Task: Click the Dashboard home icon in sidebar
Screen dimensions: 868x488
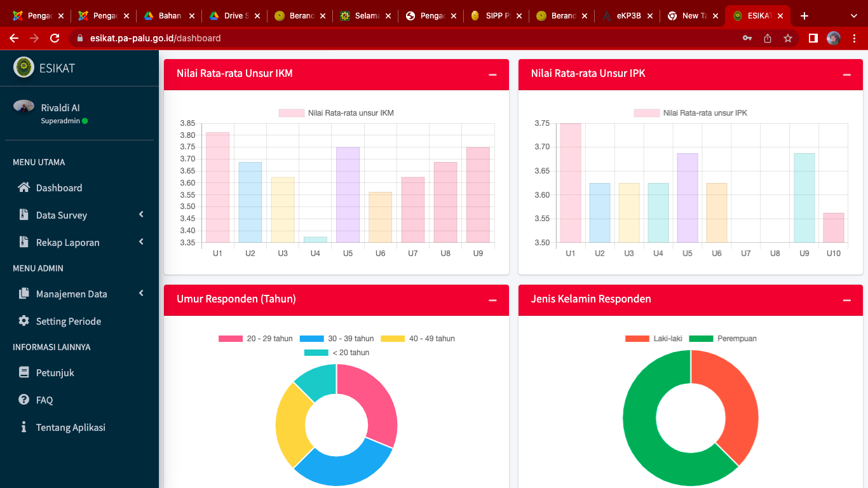Action: click(24, 187)
